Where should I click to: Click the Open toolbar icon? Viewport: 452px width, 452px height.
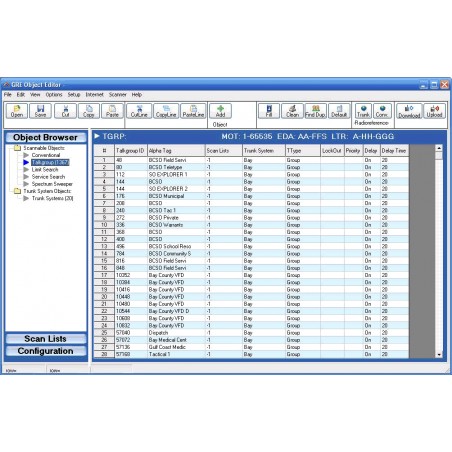coord(17,111)
